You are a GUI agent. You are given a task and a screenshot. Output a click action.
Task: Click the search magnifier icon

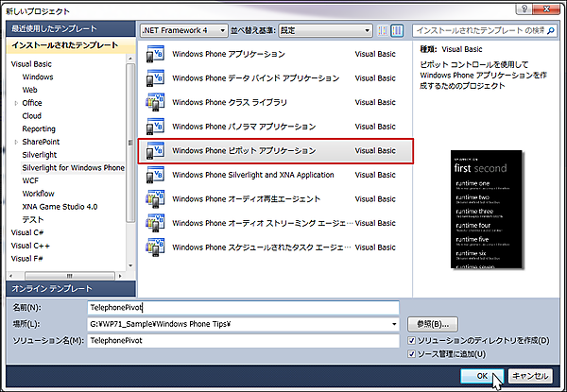tap(551, 31)
